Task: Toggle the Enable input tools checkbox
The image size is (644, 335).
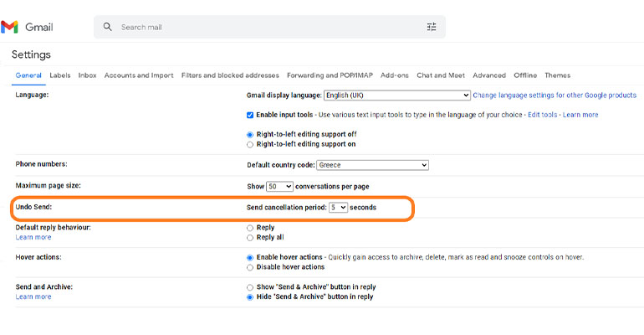Action: tap(250, 115)
